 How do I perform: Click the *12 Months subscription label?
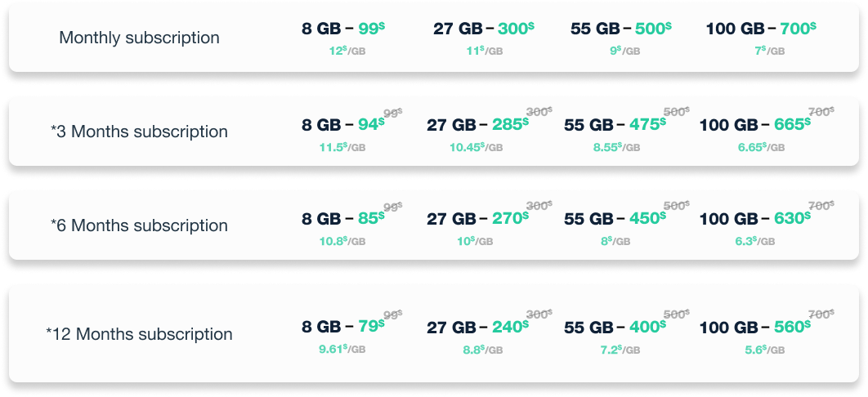[139, 334]
